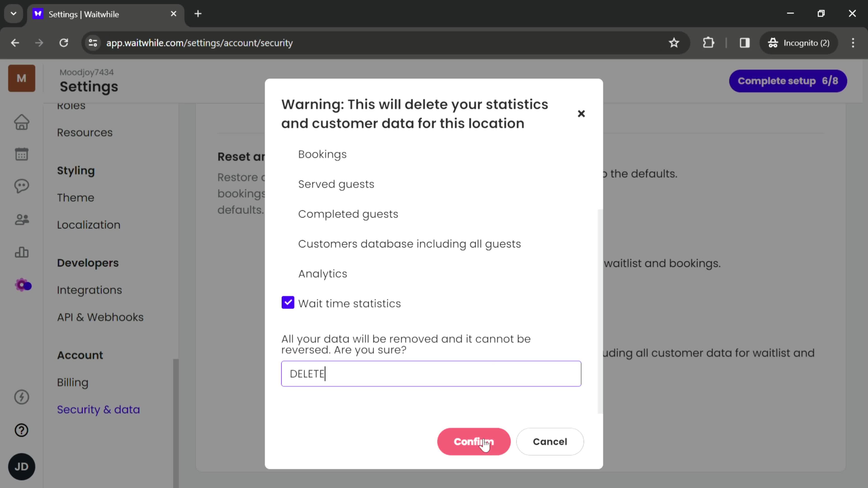Click the lightning bolt icon

click(x=21, y=397)
